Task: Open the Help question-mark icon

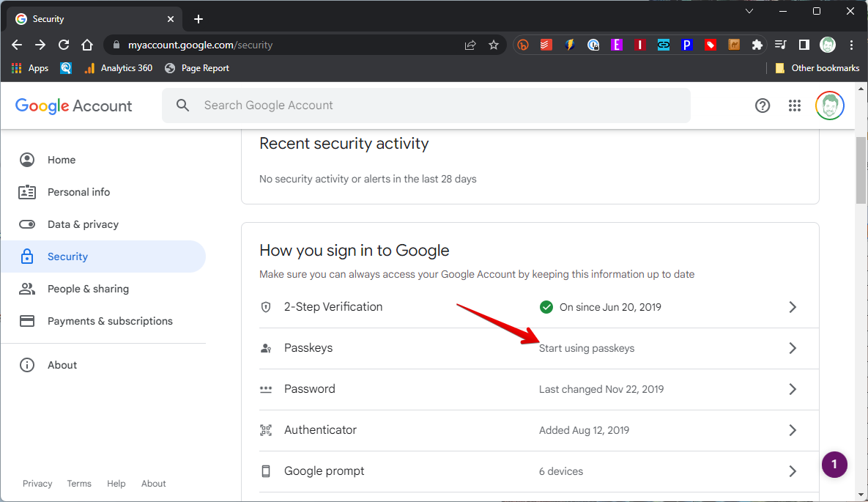Action: tap(763, 106)
